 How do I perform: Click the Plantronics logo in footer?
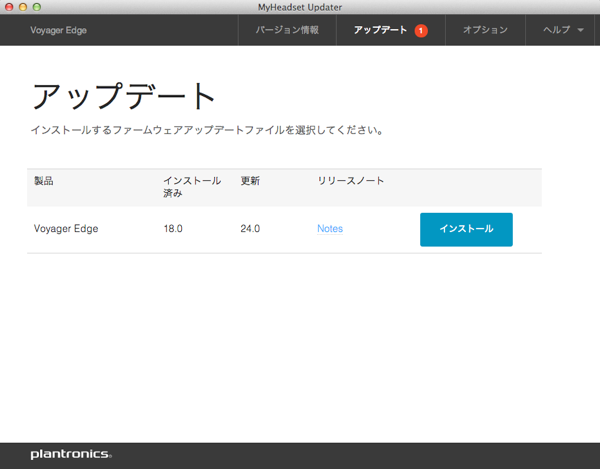(71, 454)
